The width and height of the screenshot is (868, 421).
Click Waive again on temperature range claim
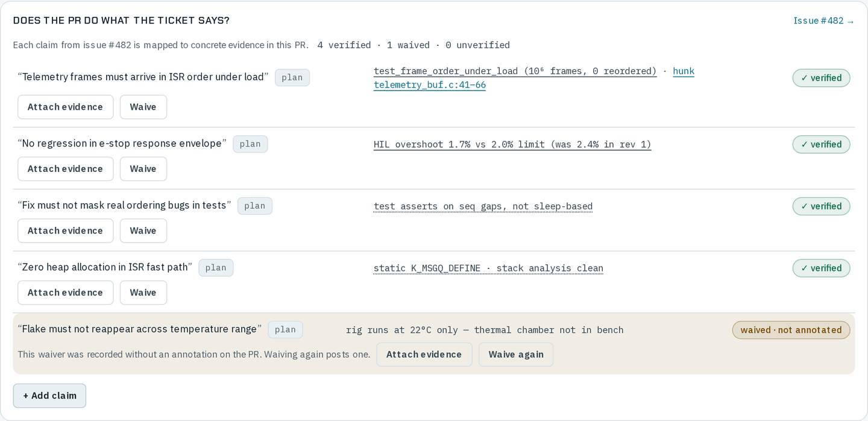[x=516, y=355]
